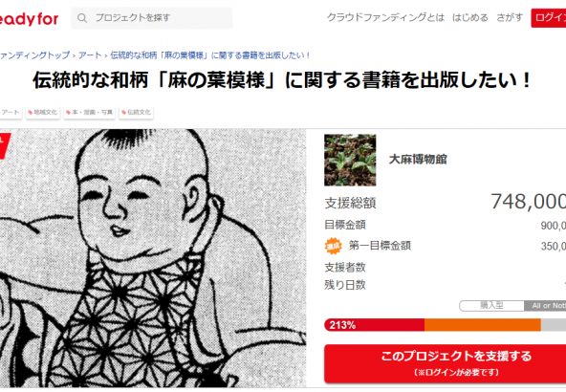
Task: Select the 地域文化 tag
Action: point(43,112)
